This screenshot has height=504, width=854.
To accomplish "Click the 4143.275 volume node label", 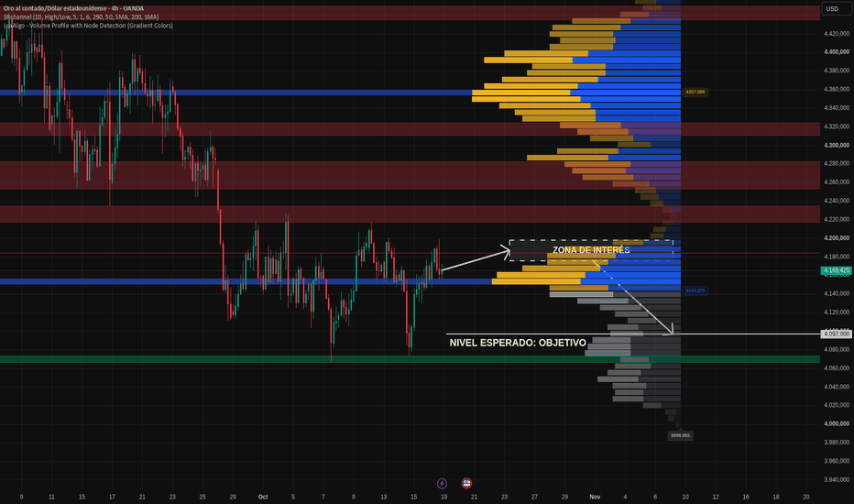I will coord(695,290).
